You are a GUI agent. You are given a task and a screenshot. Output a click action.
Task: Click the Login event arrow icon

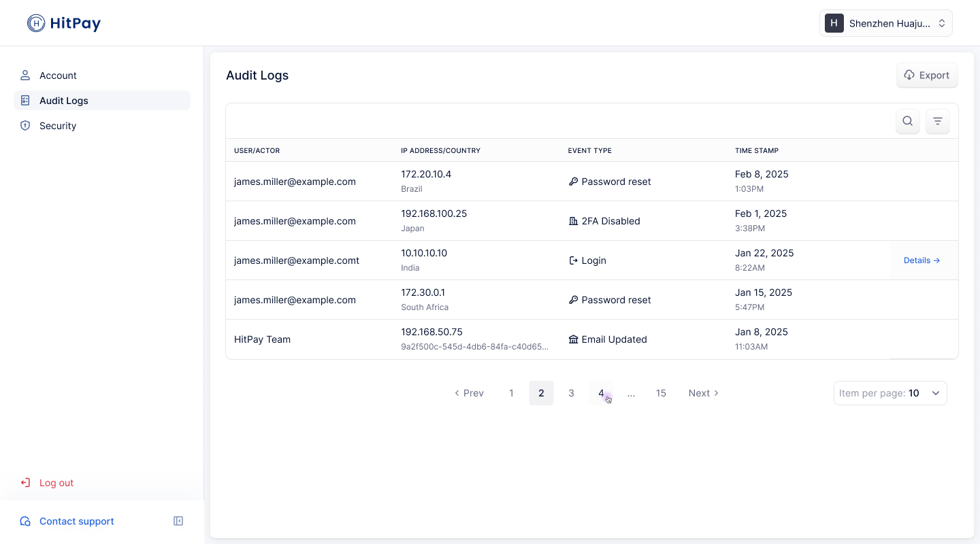point(573,260)
